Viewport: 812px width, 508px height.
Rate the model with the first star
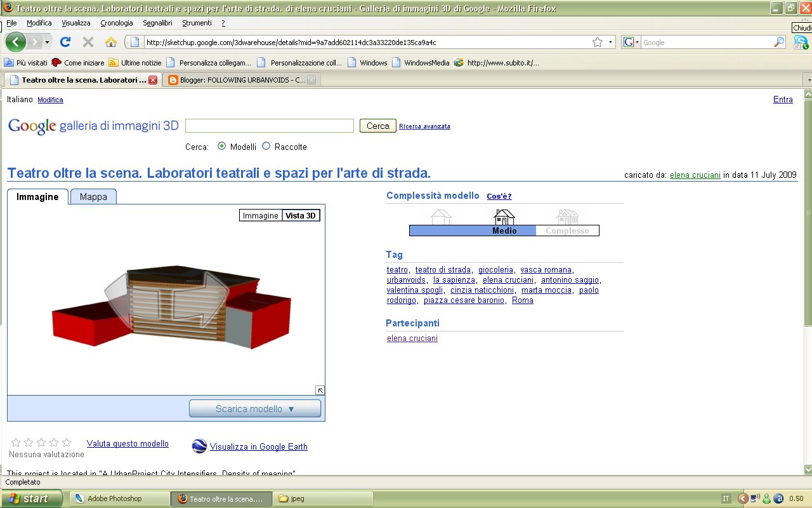coord(16,443)
